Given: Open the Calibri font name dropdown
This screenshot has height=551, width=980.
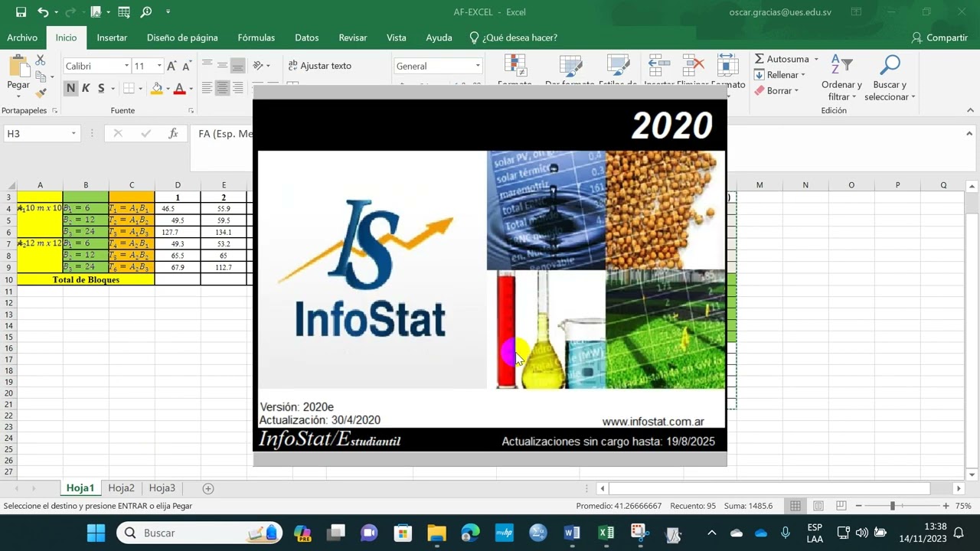Looking at the screenshot, I should (x=126, y=66).
